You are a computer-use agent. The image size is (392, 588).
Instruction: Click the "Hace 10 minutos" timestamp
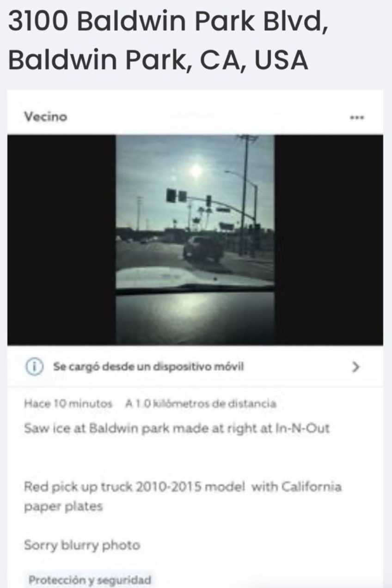pos(68,404)
